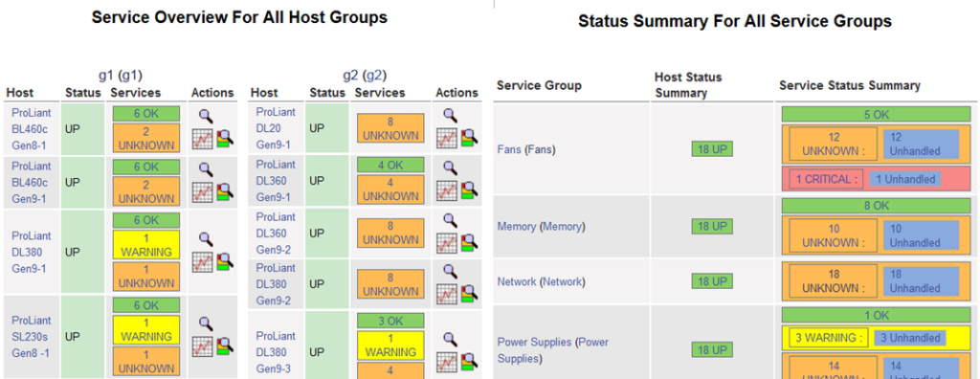Image resolution: width=980 pixels, height=379 pixels.
Task: Open performance graph for ProLiant BL460c Gen8-1
Action: [x=203, y=138]
